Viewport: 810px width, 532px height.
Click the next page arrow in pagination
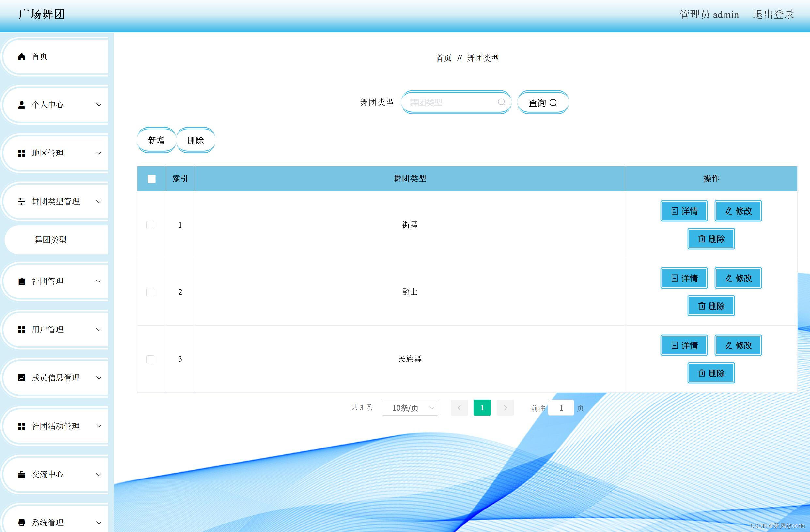point(505,407)
